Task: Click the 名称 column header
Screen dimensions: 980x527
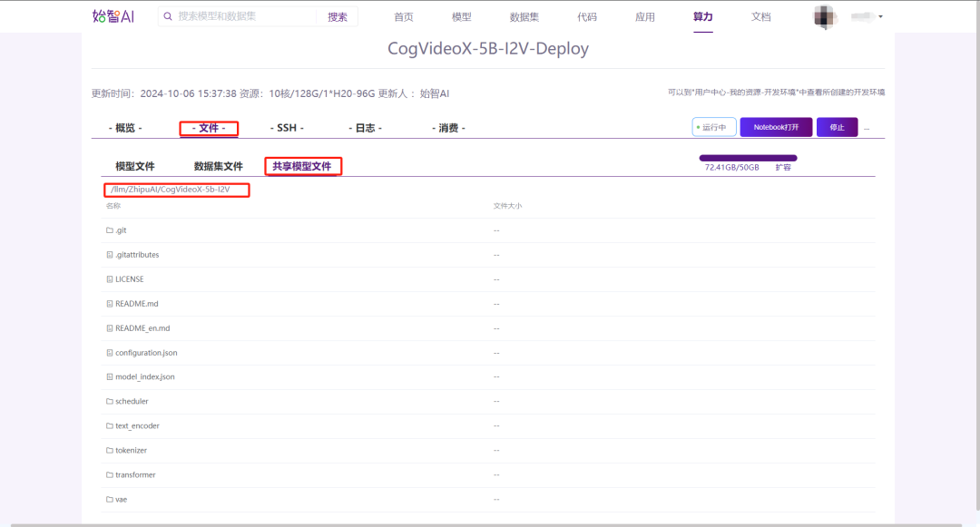Action: point(113,206)
